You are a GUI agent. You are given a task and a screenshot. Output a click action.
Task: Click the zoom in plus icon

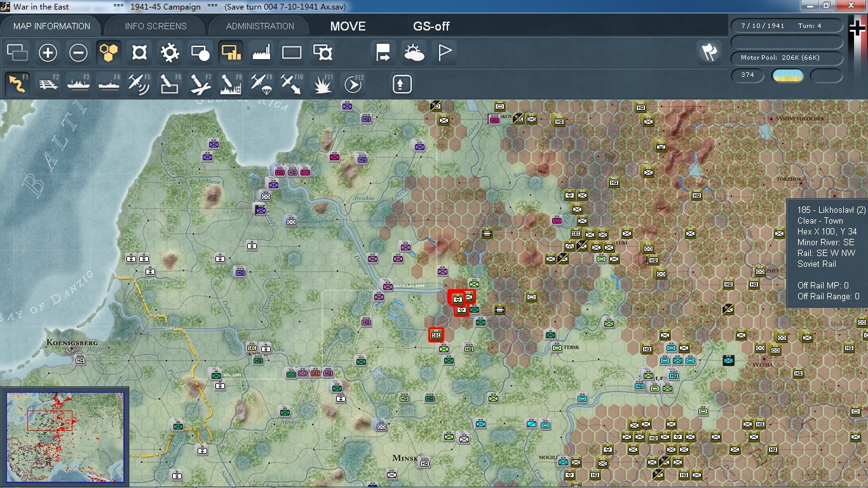pyautogui.click(x=48, y=53)
